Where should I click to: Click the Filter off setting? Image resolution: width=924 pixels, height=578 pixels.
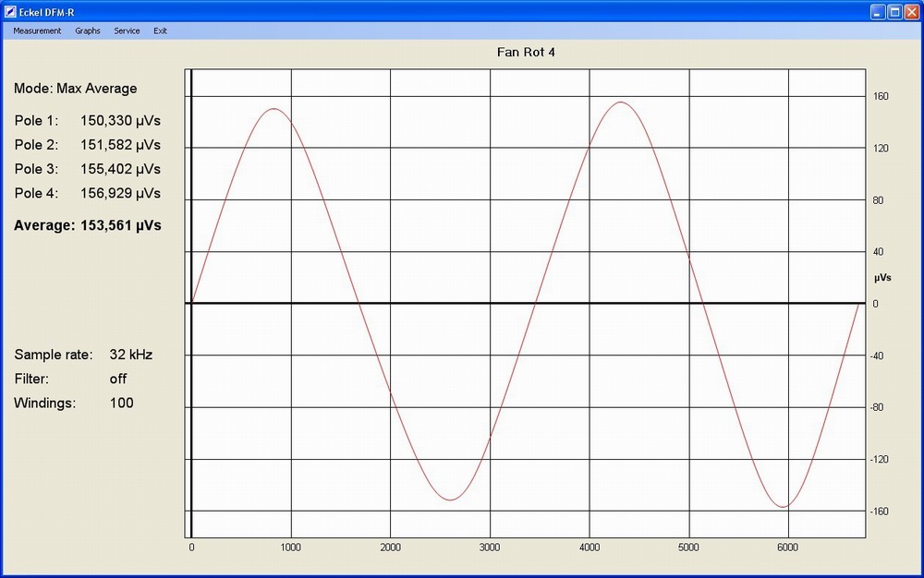click(x=118, y=379)
